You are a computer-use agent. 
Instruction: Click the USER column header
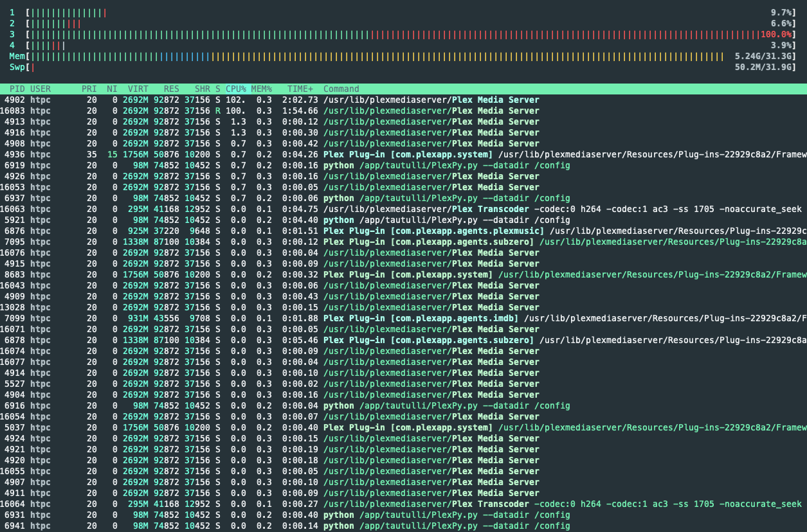41,89
